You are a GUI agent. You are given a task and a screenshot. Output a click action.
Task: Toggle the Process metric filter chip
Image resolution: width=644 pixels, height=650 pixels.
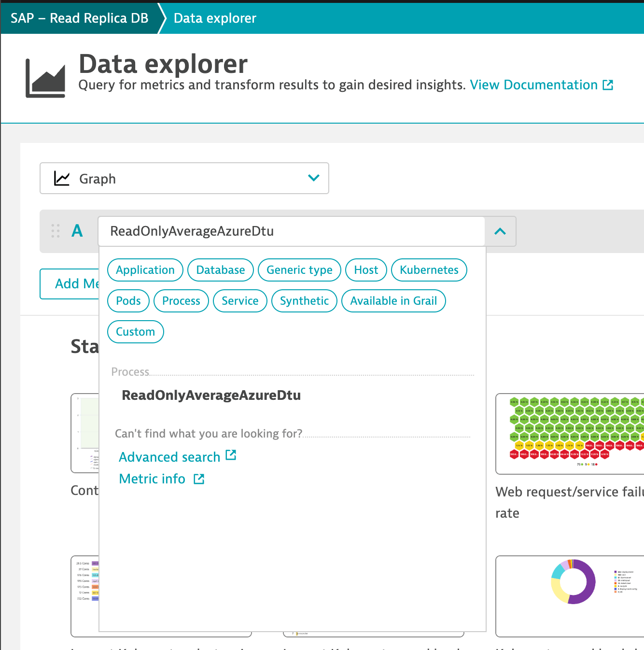[181, 300]
